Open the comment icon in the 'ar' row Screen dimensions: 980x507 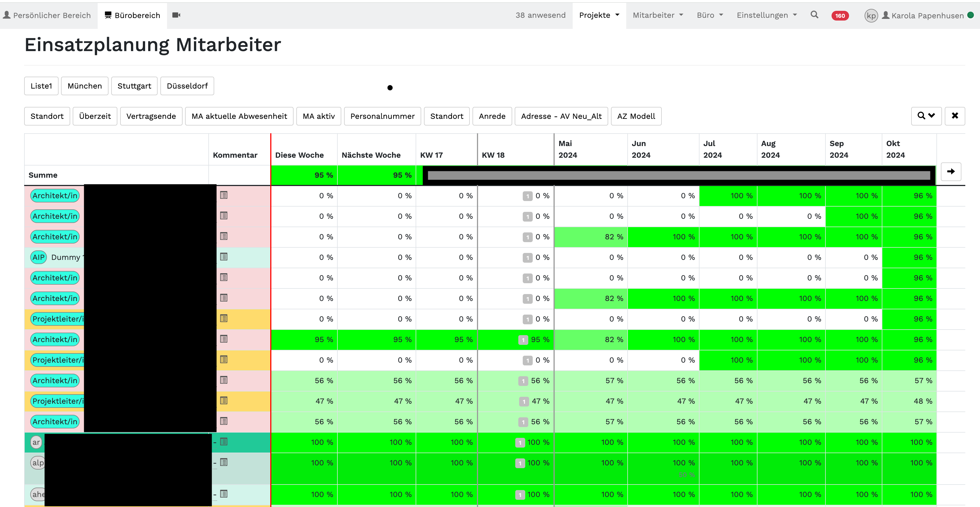[224, 442]
